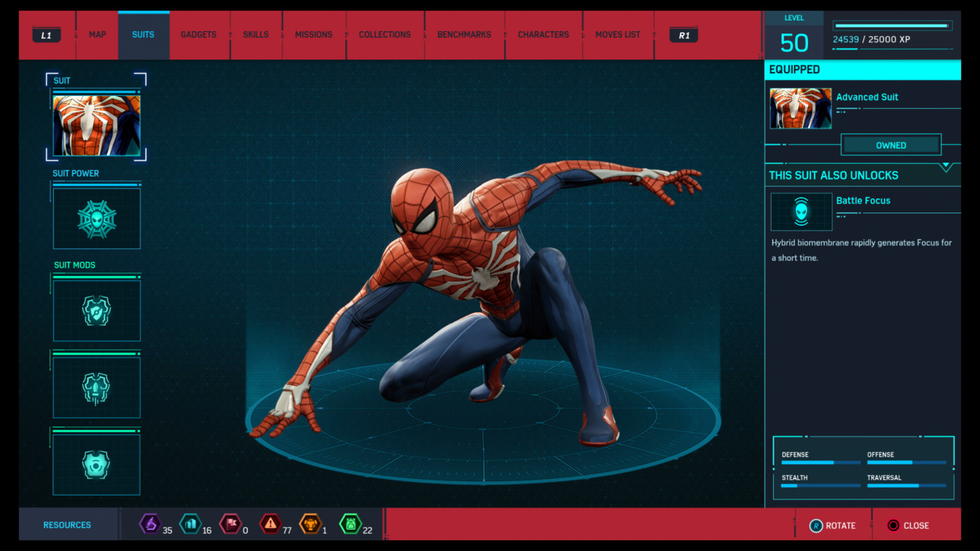Open the Skills tab
The image size is (980, 551).
(x=256, y=35)
